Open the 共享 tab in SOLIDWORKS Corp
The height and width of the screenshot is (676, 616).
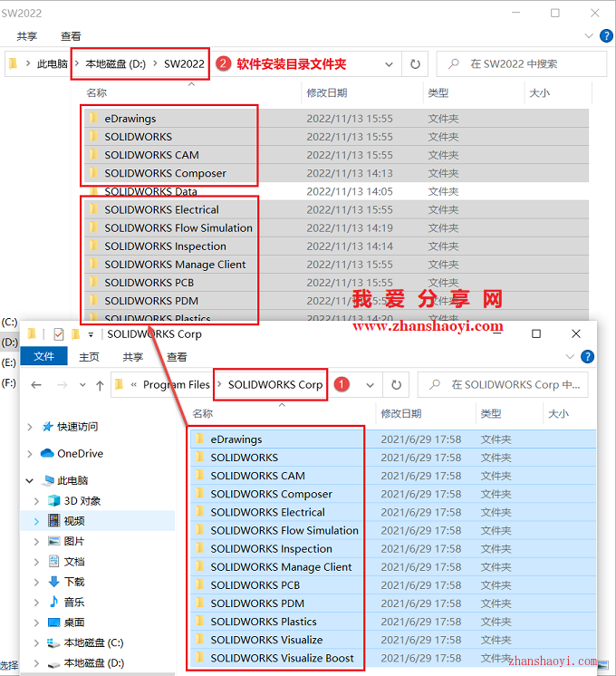point(133,357)
